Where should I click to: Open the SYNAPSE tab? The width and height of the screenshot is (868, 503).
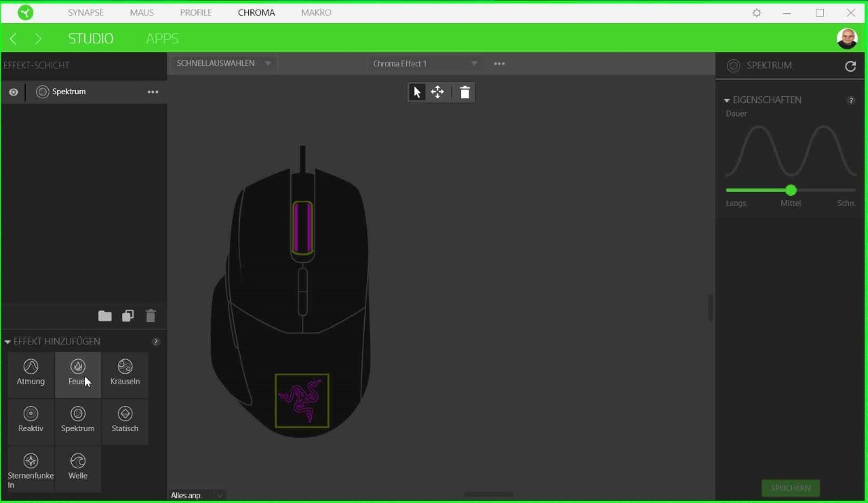tap(85, 12)
